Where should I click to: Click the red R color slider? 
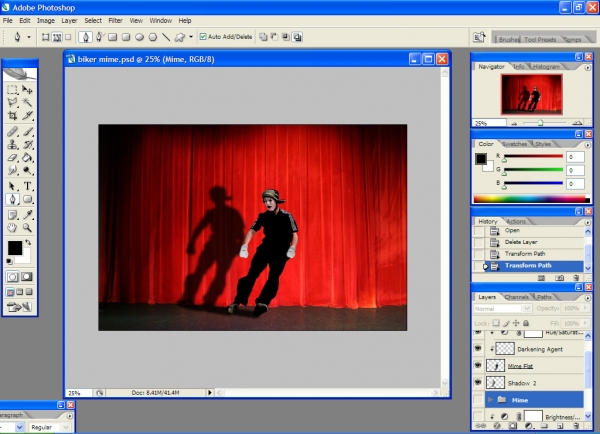click(x=533, y=157)
